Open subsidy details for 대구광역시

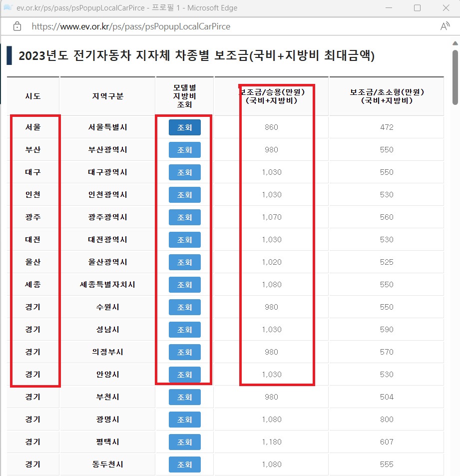point(185,172)
